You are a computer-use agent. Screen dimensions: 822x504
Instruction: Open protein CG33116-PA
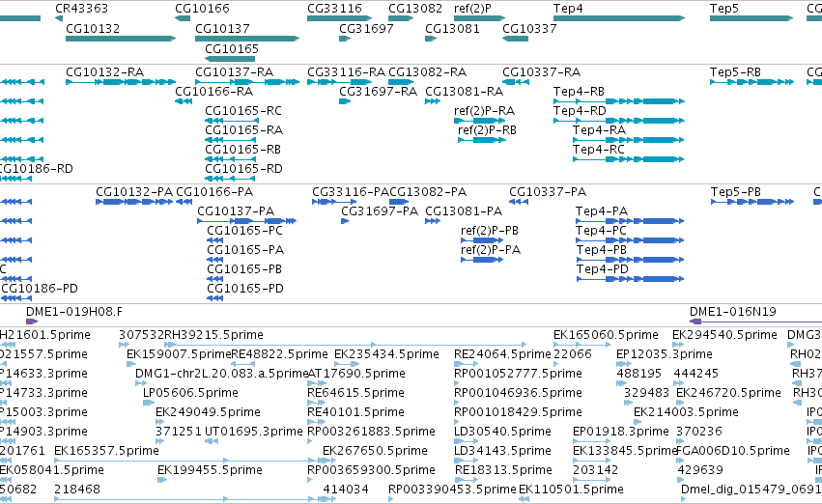pyautogui.click(x=351, y=192)
